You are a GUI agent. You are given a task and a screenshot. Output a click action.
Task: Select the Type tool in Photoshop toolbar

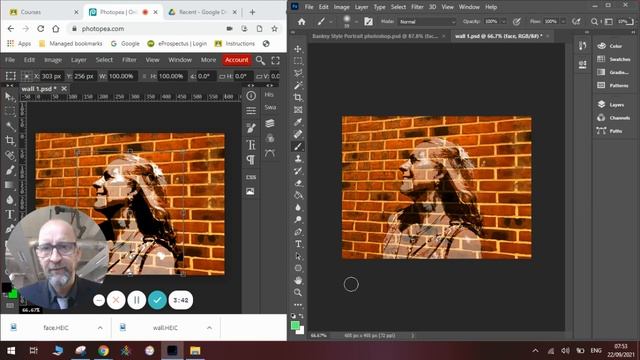click(298, 244)
